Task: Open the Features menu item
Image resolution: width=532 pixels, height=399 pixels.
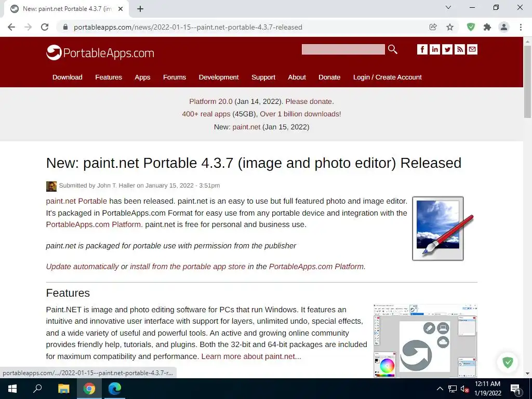Action: tap(109, 77)
